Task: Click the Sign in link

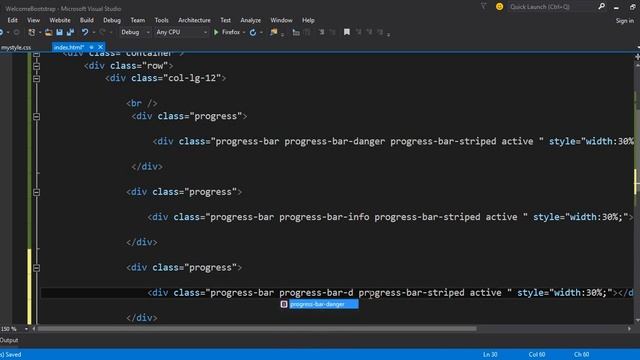Action: click(624, 20)
